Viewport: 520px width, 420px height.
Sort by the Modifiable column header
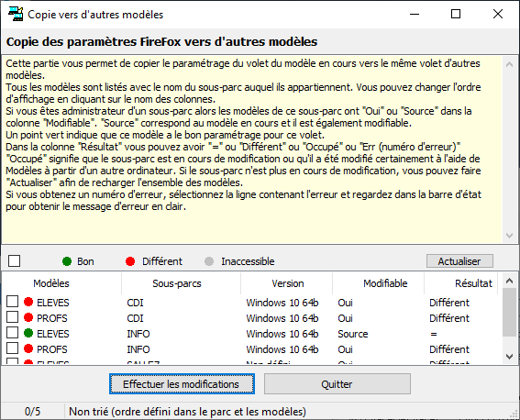[x=378, y=283]
